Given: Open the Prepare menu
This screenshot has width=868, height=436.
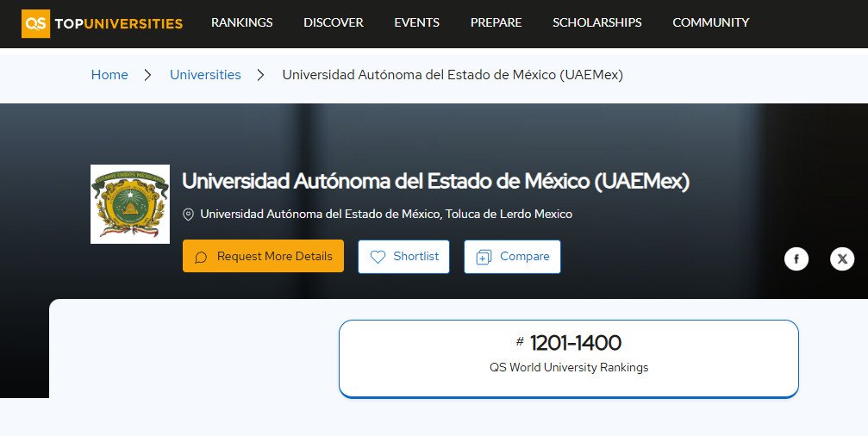Looking at the screenshot, I should point(496,22).
